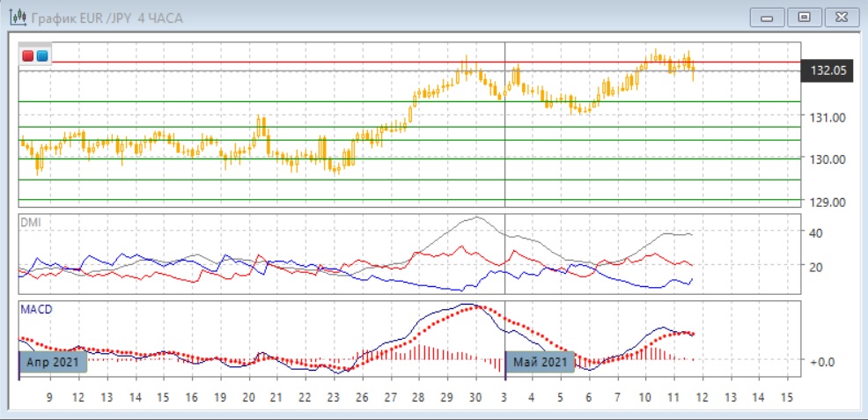
Task: Click the 40 level on DMI scale
Action: click(815, 233)
